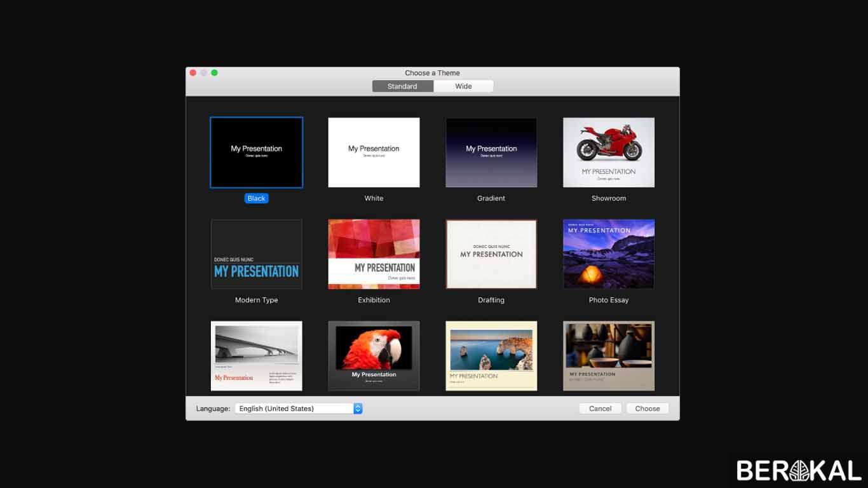This screenshot has height=488, width=868.
Task: Click the highlighted Black theme label
Action: pyautogui.click(x=256, y=198)
